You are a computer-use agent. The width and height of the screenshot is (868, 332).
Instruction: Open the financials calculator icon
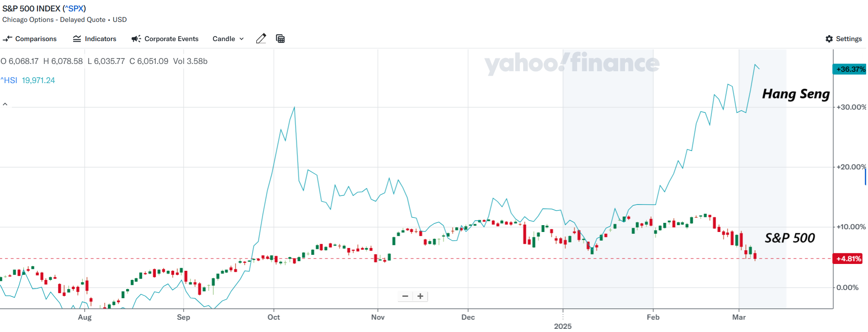click(x=280, y=39)
